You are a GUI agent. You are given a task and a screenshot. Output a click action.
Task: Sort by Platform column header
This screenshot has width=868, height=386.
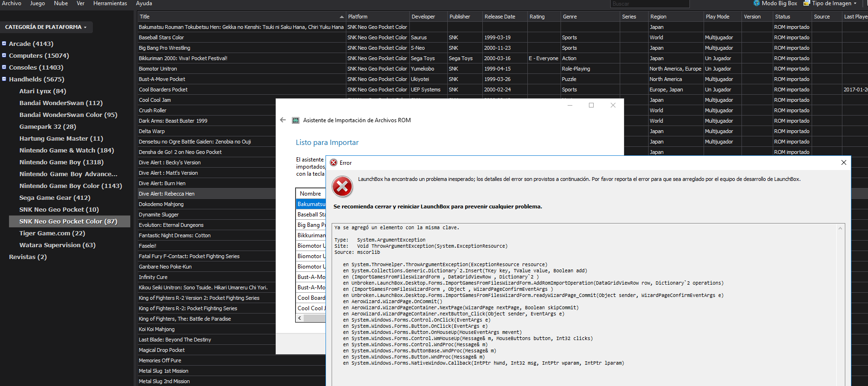[x=377, y=17]
